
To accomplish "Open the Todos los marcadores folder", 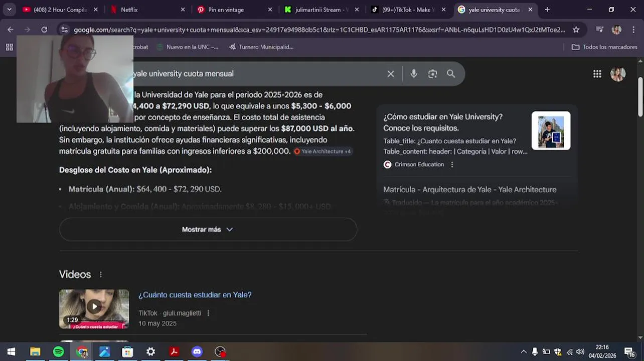I will tap(604, 47).
